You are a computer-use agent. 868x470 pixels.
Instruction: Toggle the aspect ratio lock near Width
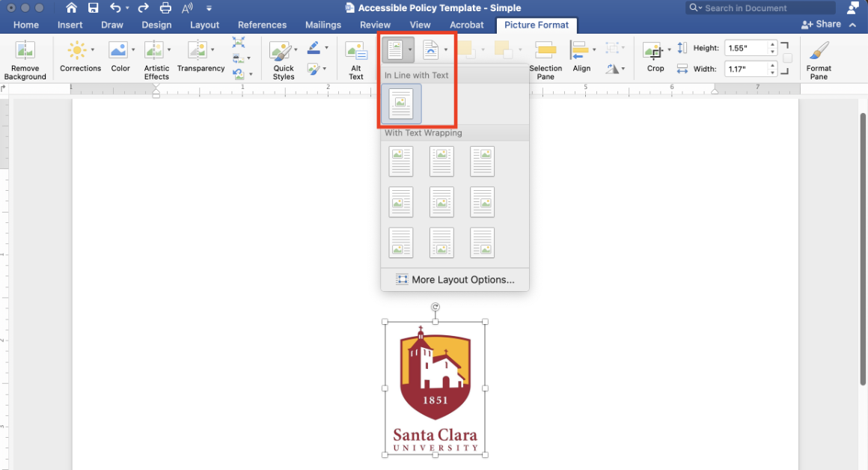pos(786,58)
